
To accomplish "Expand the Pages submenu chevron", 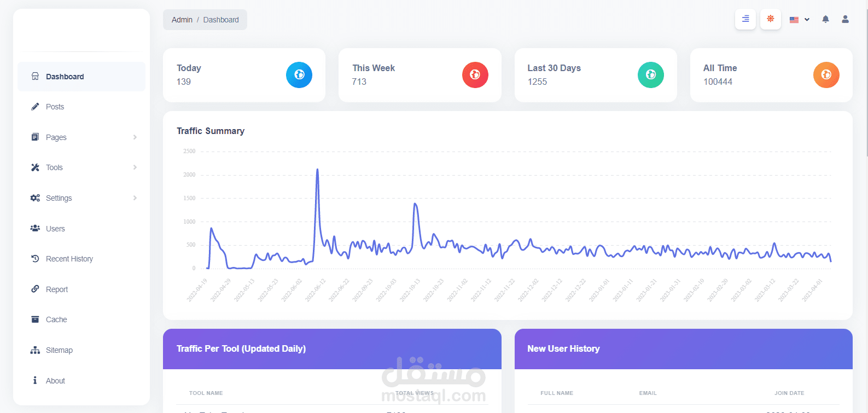I will 135,137.
